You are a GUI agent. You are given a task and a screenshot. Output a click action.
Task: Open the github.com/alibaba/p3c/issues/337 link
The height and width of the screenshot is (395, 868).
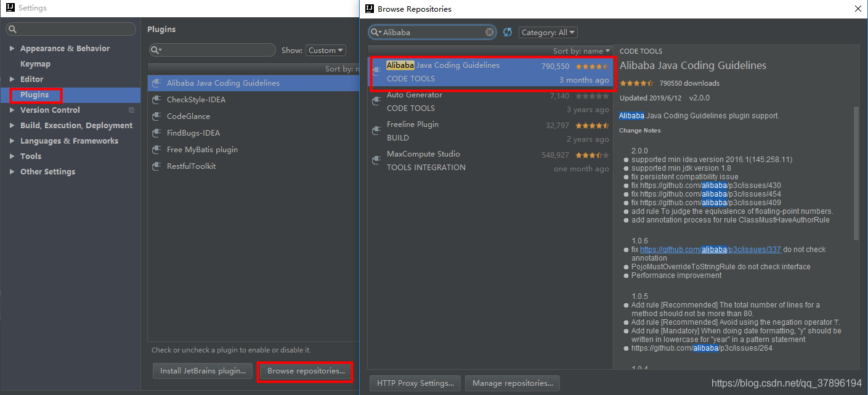pos(710,249)
